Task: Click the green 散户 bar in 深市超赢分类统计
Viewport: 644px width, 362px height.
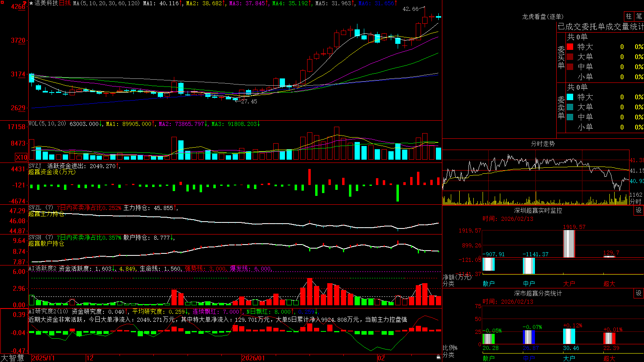Action: click(x=489, y=339)
